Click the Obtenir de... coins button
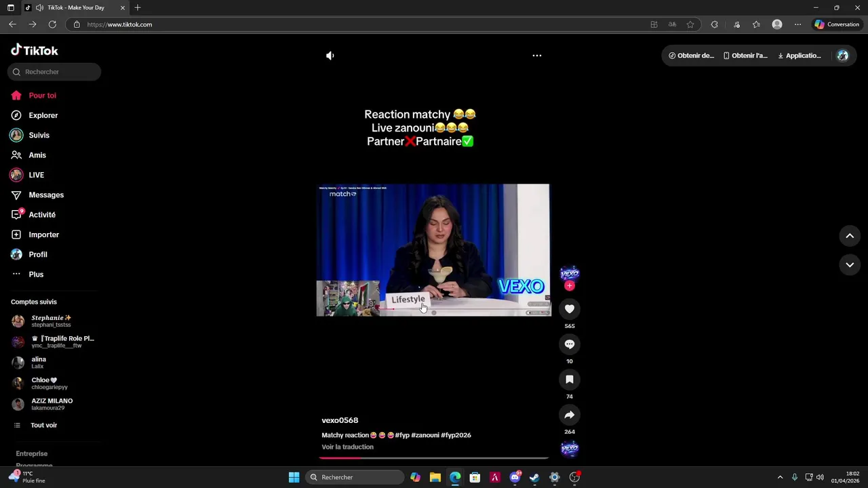This screenshot has width=868, height=488. coord(691,56)
